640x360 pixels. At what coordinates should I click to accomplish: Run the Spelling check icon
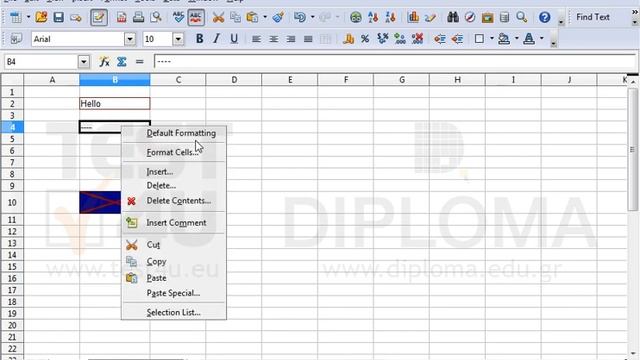178,17
